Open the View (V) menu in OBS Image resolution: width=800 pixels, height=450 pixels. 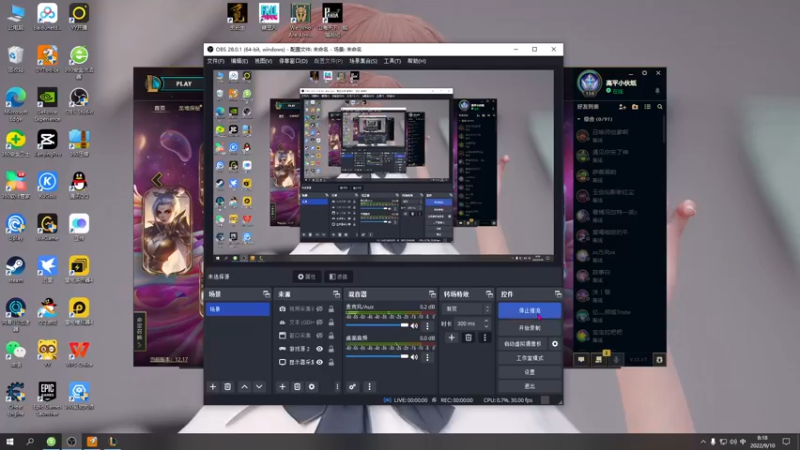pyautogui.click(x=263, y=61)
